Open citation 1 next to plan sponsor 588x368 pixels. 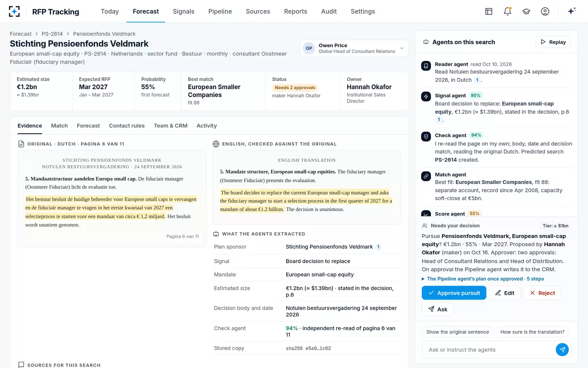(x=379, y=247)
